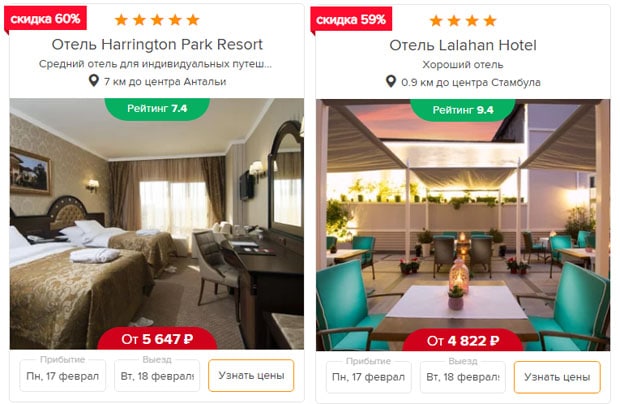The height and width of the screenshot is (404, 620).
Task: Click Узнать цены for Lalahan Hotel
Action: tap(557, 377)
